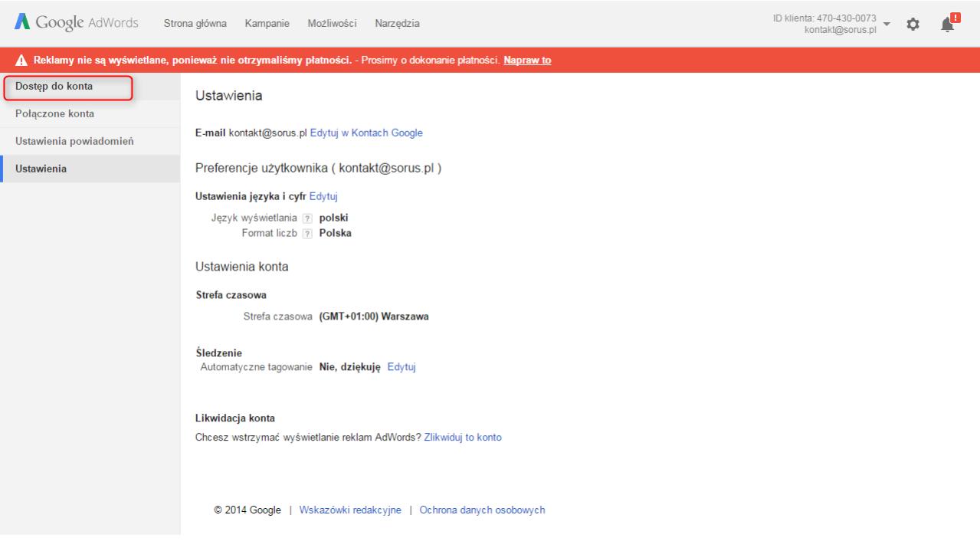
Task: Click the Ustawienia konta heading
Action: (x=242, y=267)
